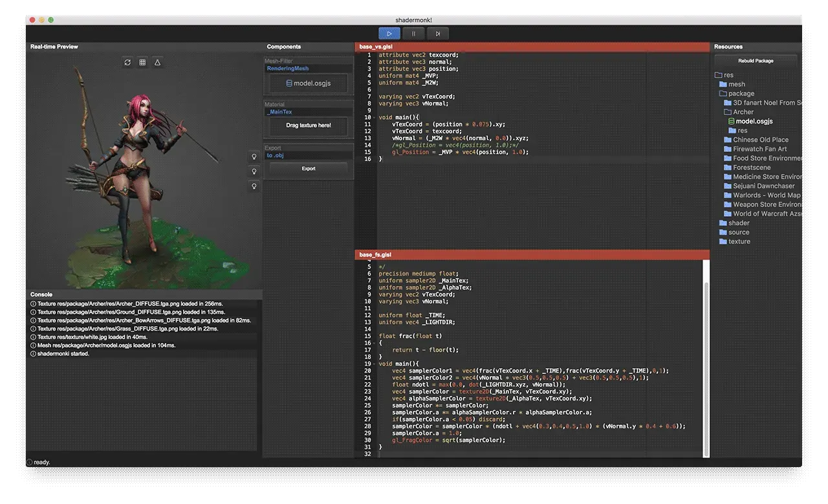This screenshot has height=504, width=828.
Task: Place cursor on 'uniform mat4 _MVP;' line
Action: click(409, 76)
